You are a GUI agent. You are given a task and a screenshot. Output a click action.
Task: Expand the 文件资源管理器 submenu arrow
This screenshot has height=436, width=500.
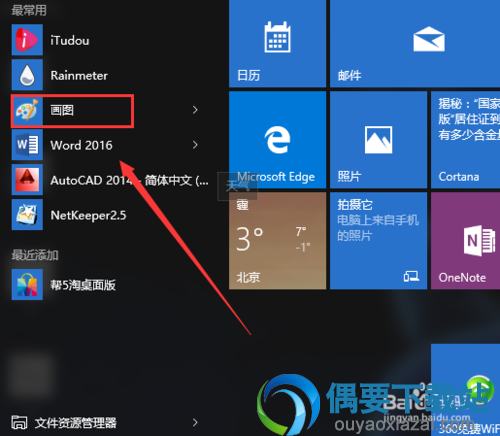click(195, 422)
